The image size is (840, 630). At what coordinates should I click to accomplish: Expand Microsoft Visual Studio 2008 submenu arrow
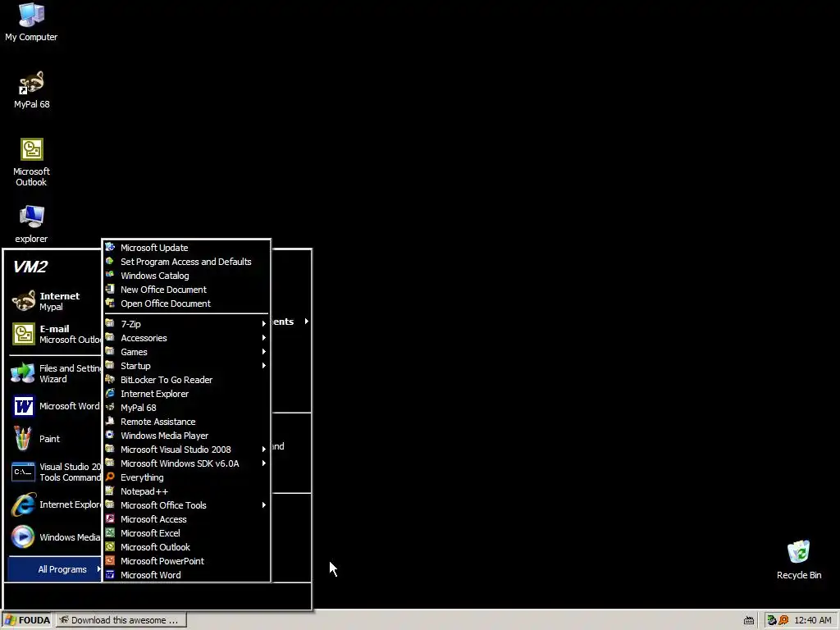tap(263, 449)
